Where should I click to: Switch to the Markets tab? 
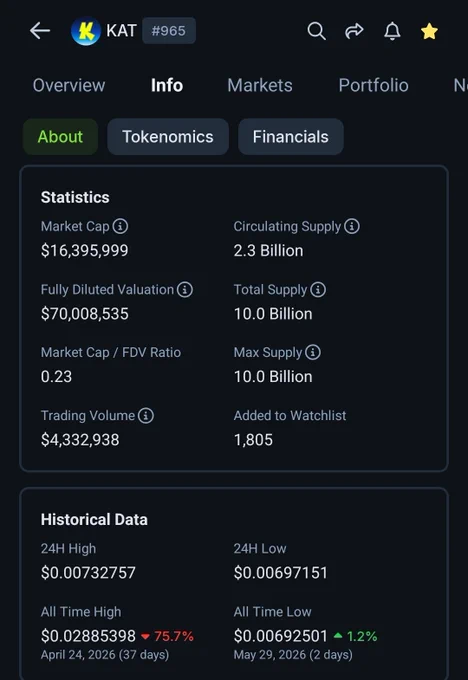(260, 85)
